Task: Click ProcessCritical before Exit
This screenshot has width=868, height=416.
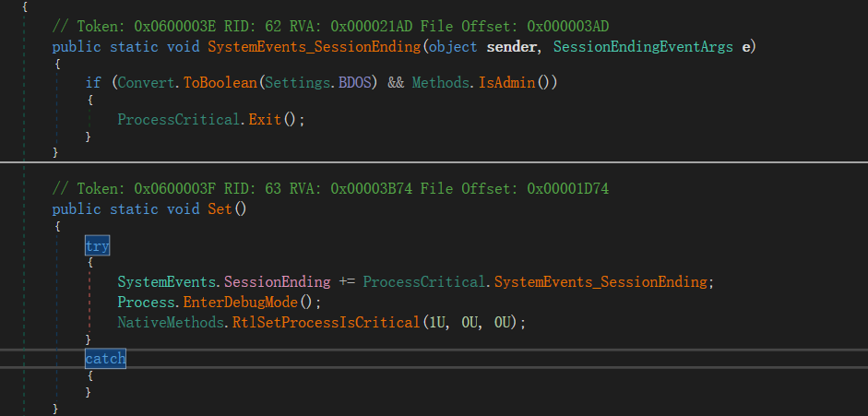Action: tap(179, 120)
